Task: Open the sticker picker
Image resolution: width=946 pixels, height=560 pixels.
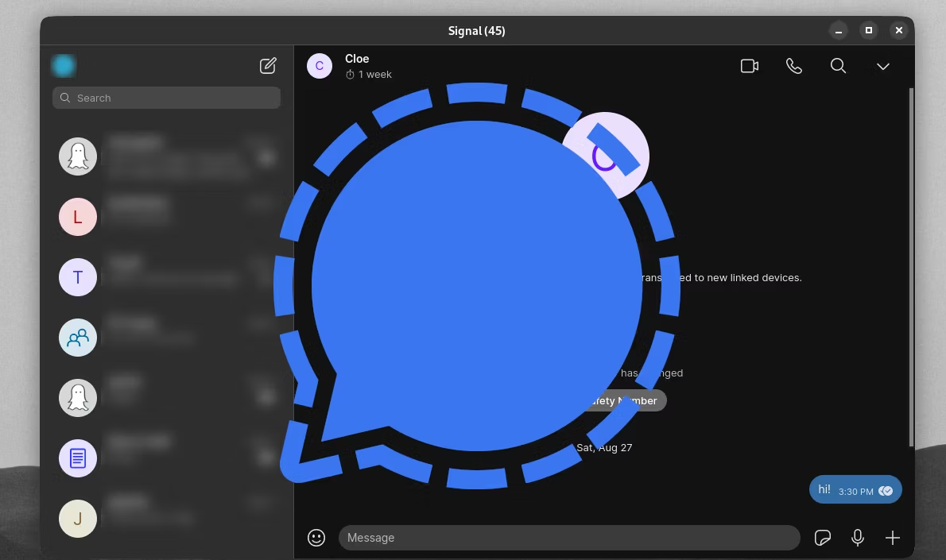Action: click(x=822, y=538)
